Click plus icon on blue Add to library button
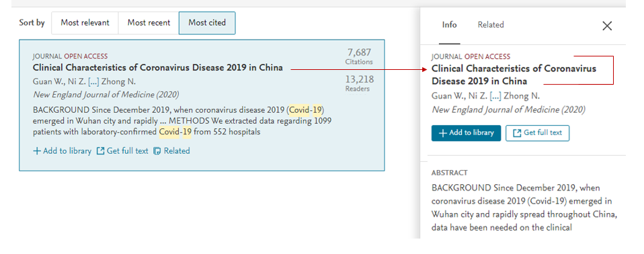The image size is (644, 254). [x=443, y=133]
